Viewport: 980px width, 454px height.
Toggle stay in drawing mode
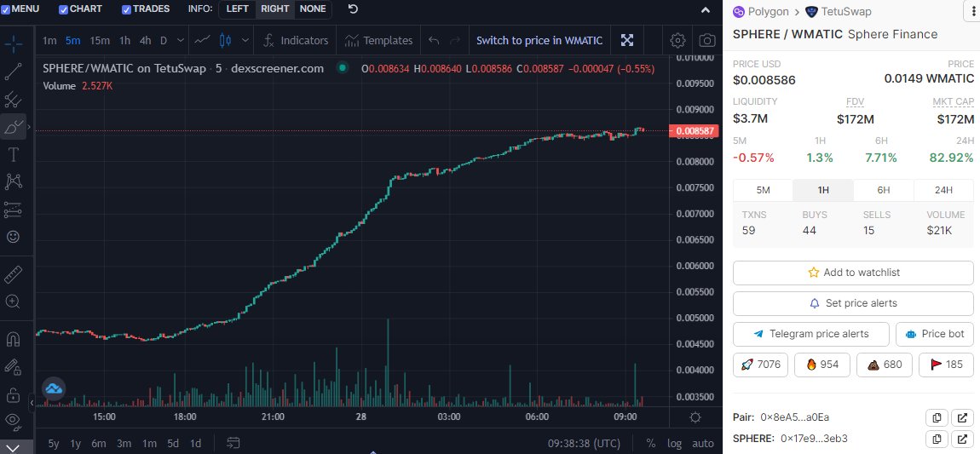tap(13, 366)
